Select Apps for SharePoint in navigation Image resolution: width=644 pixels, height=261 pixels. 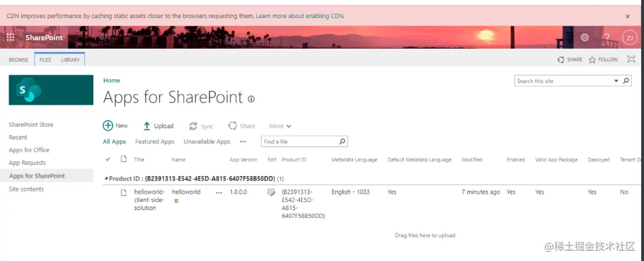click(x=37, y=176)
